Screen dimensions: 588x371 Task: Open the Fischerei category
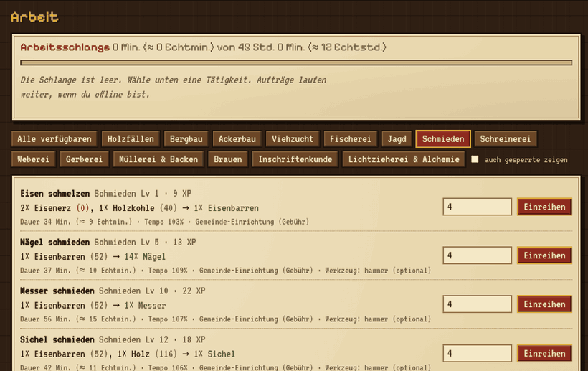(x=350, y=139)
